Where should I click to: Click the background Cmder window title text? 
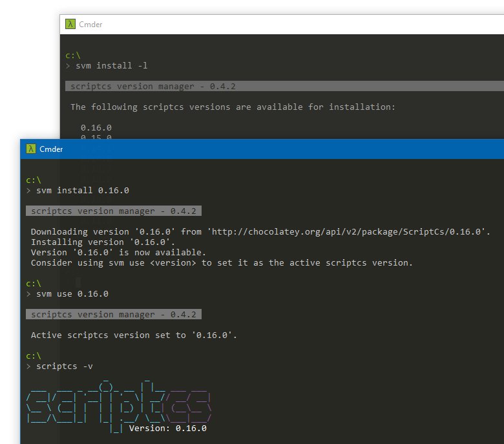(90, 25)
